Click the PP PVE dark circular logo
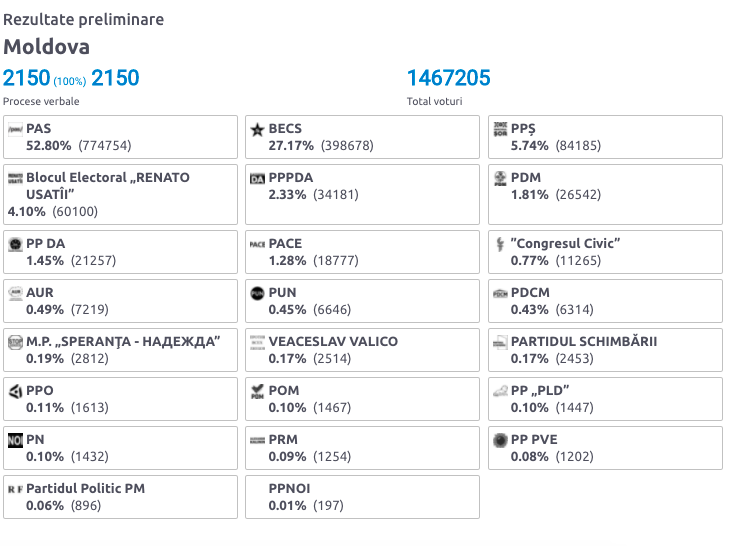 pyautogui.click(x=500, y=440)
